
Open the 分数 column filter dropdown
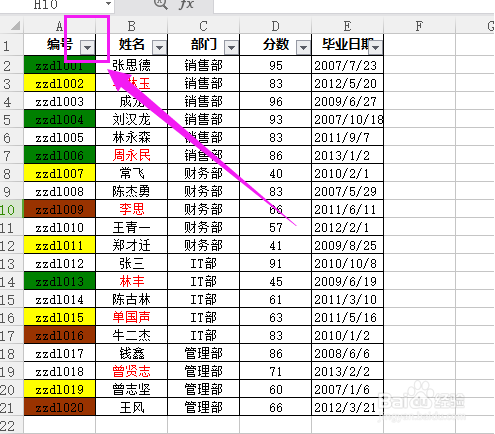[x=304, y=48]
